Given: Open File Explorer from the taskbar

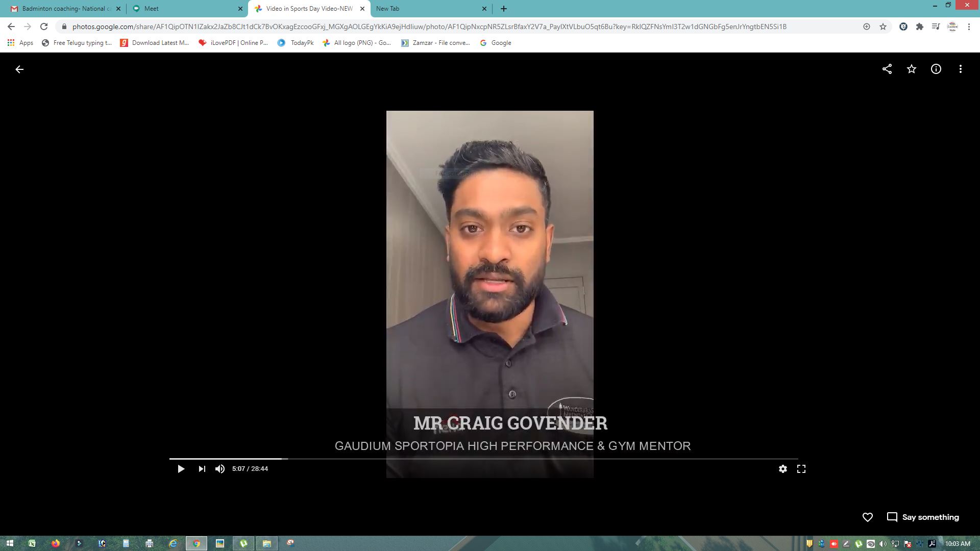Looking at the screenshot, I should [267, 543].
